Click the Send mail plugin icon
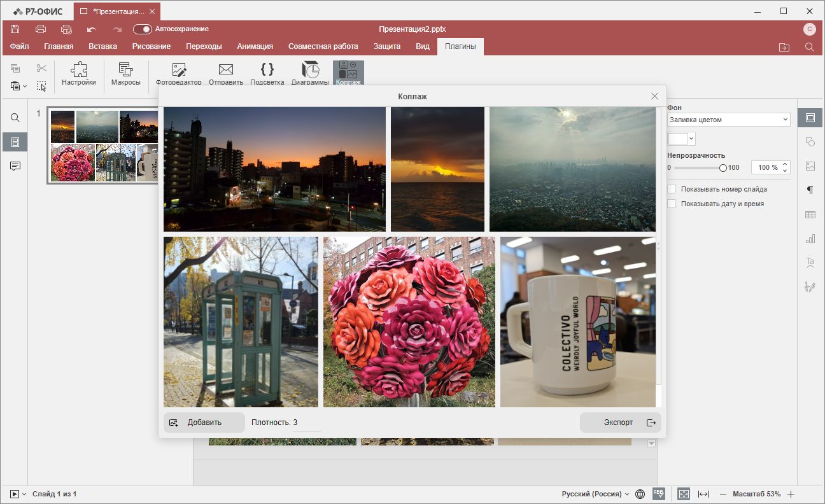 point(225,73)
